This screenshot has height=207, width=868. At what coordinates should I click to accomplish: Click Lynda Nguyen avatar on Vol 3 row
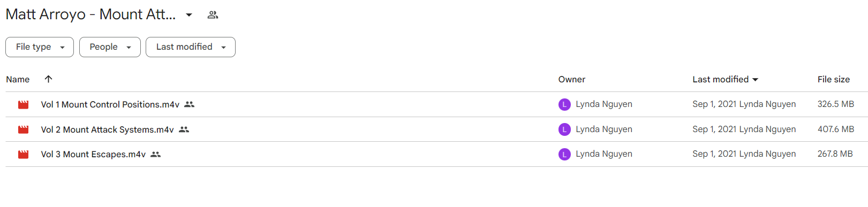coord(564,154)
